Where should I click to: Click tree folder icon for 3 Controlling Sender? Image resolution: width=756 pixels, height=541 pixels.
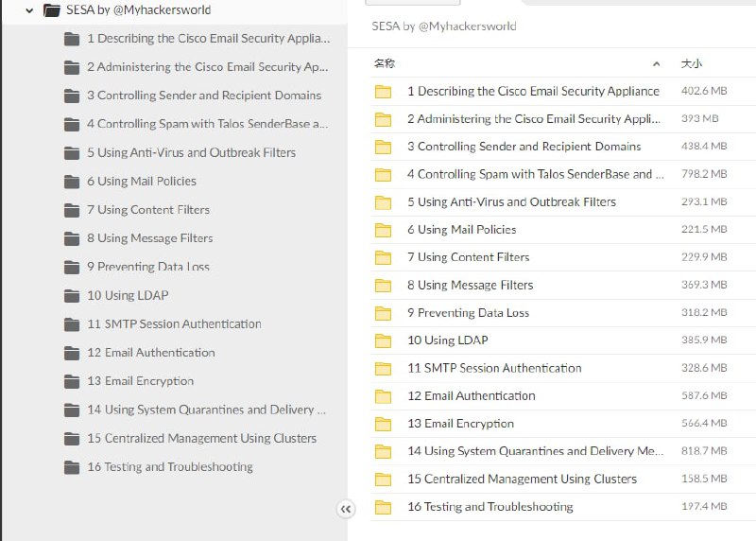pos(72,96)
